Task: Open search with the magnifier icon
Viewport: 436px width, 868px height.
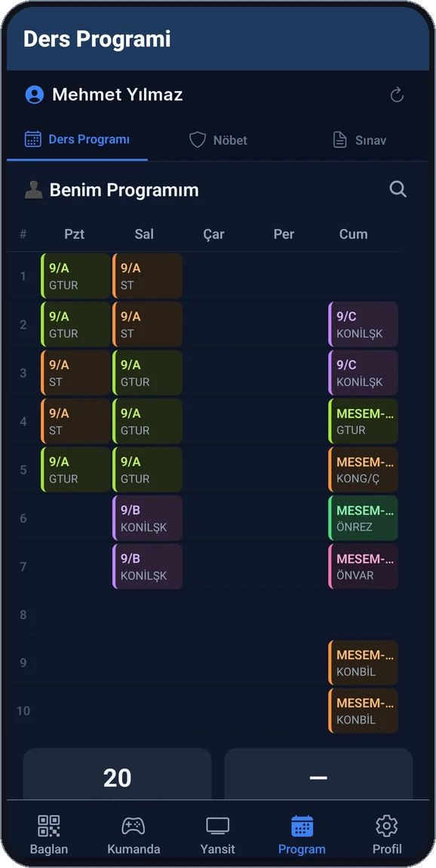Action: coord(398,189)
